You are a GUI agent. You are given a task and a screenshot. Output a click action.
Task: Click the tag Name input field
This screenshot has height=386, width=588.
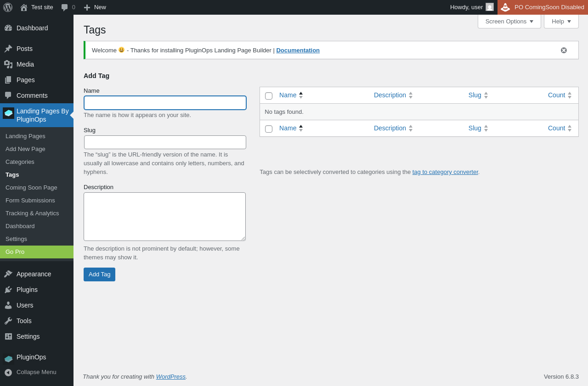pyautogui.click(x=165, y=103)
